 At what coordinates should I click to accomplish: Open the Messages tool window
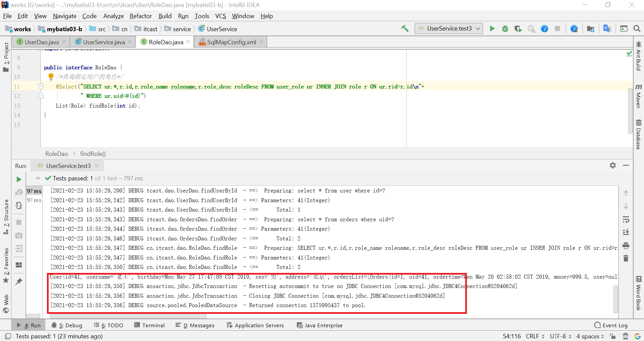pos(195,325)
